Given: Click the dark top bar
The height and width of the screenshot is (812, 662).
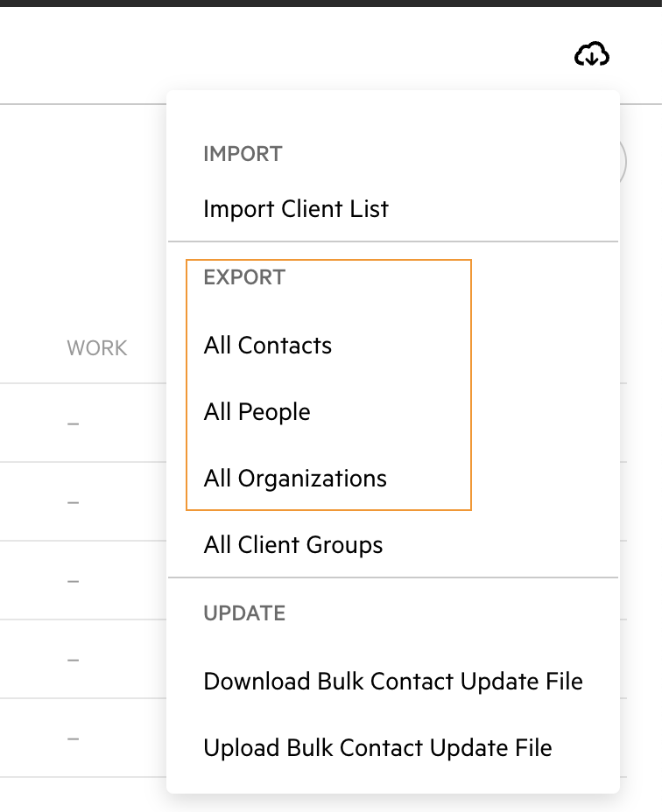Looking at the screenshot, I should pyautogui.click(x=331, y=3).
